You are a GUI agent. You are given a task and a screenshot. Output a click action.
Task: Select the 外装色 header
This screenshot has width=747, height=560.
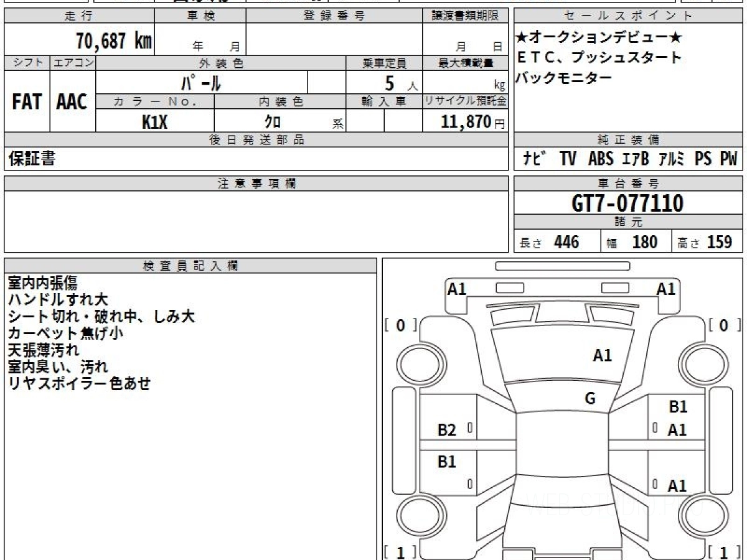pos(221,63)
